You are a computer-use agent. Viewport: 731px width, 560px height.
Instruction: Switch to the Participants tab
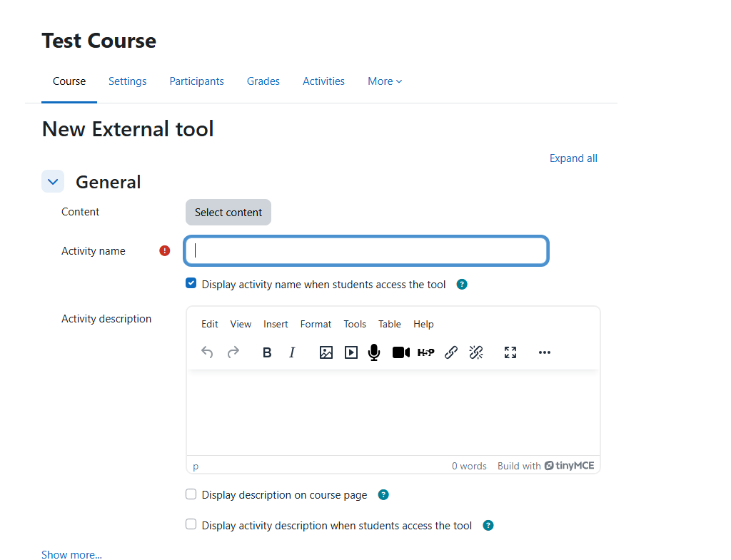tap(196, 81)
